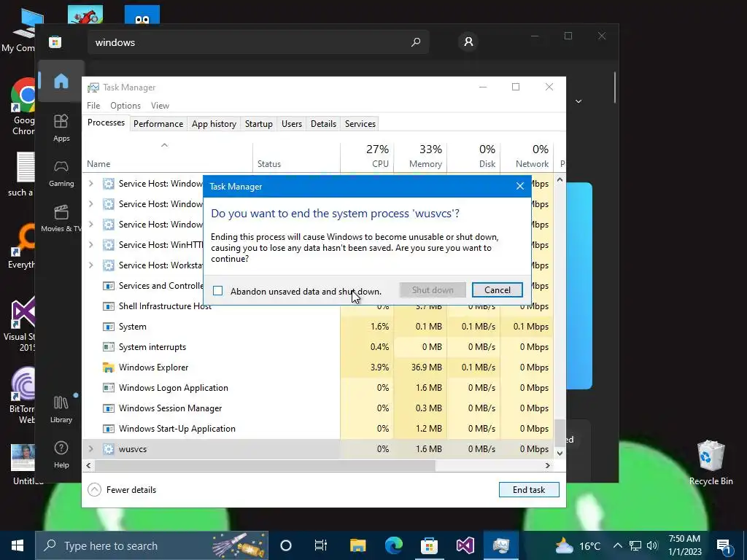Screen dimensions: 747x560
Task: Switch to the Performance tab
Action: click(x=158, y=124)
